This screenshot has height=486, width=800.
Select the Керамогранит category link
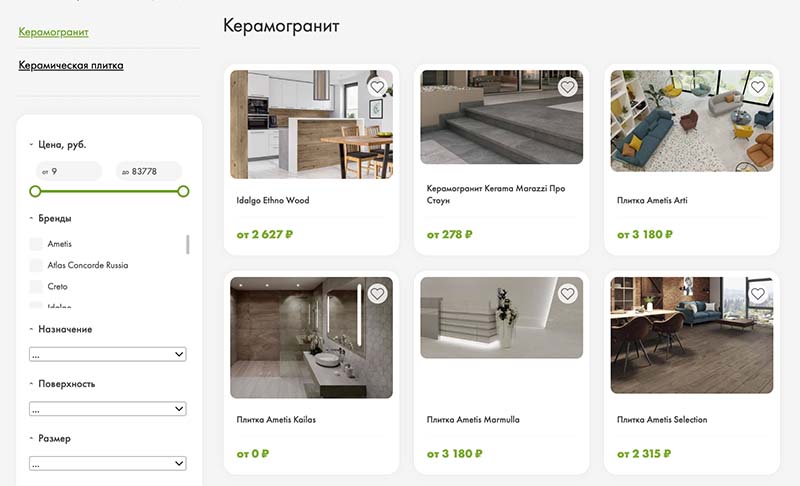[x=54, y=32]
